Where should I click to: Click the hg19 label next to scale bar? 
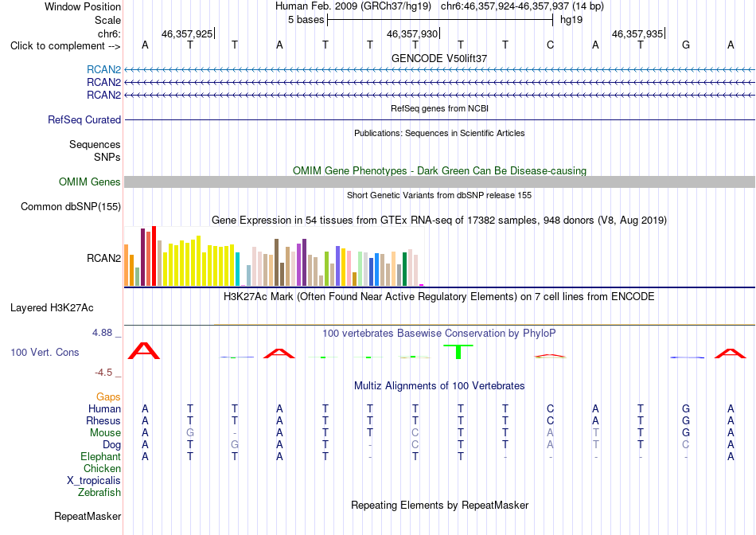coord(571,20)
